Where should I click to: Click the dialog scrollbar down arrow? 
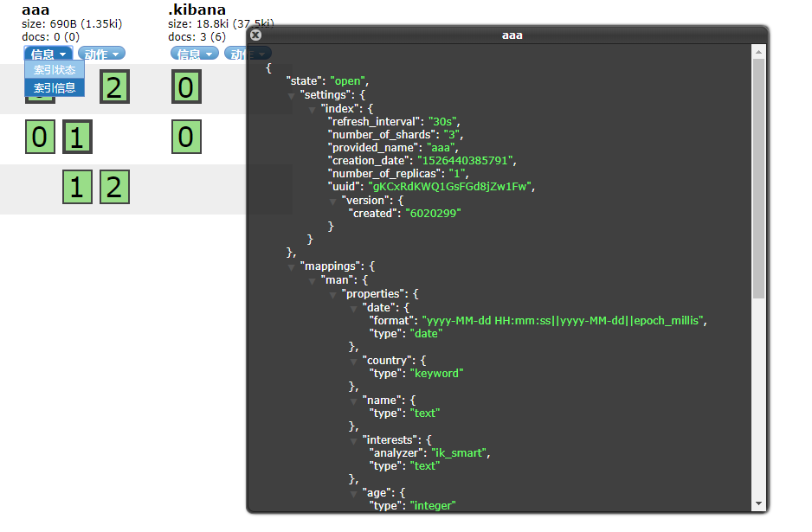point(758,503)
